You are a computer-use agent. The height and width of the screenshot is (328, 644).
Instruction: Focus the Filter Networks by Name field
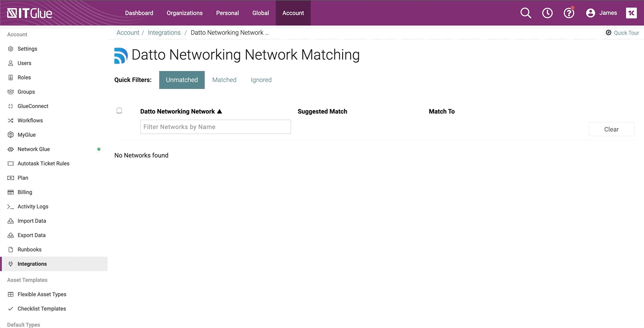(216, 127)
